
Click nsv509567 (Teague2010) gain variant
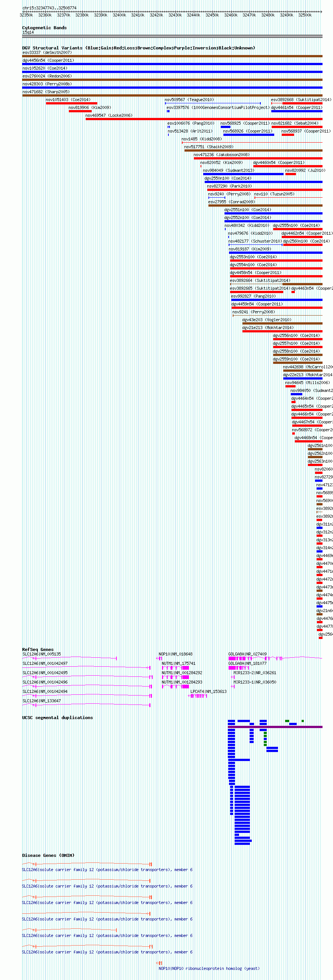pos(213,103)
